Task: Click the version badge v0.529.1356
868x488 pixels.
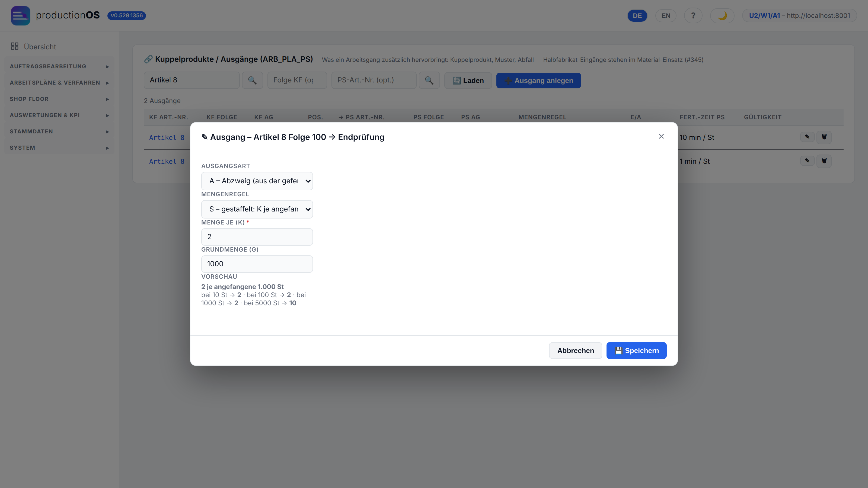Action: [x=126, y=15]
